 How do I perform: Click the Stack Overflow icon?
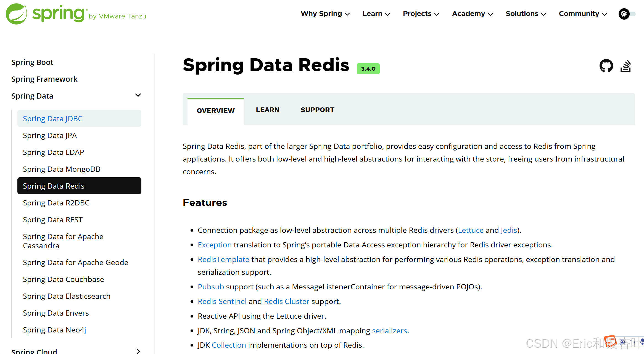click(x=625, y=66)
